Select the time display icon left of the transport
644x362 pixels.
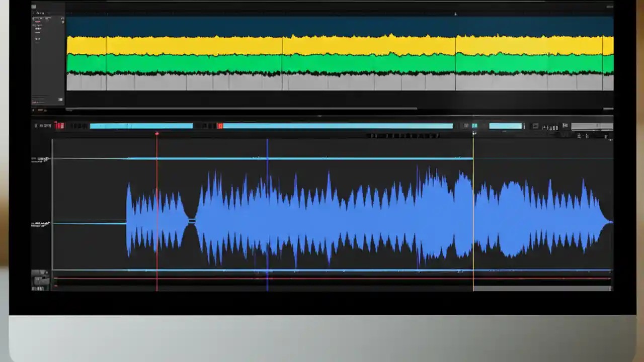(x=44, y=125)
